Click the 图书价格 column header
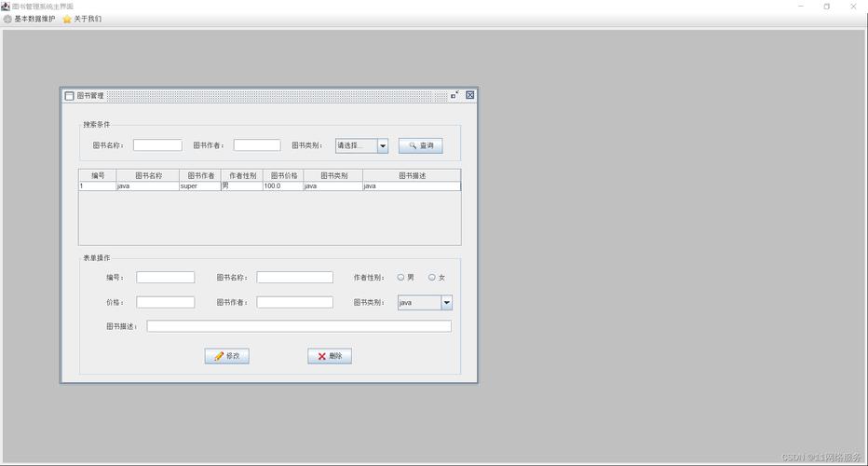 tap(283, 175)
